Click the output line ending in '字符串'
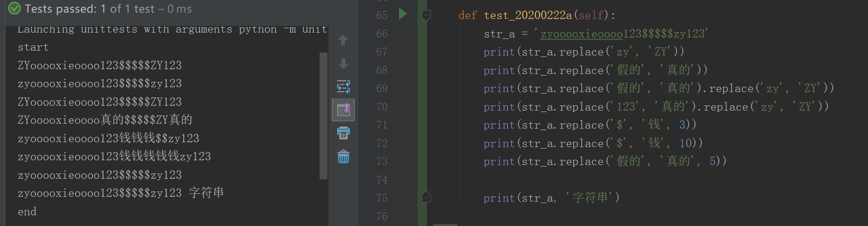Screen dimensions: 868x226 point(121,193)
